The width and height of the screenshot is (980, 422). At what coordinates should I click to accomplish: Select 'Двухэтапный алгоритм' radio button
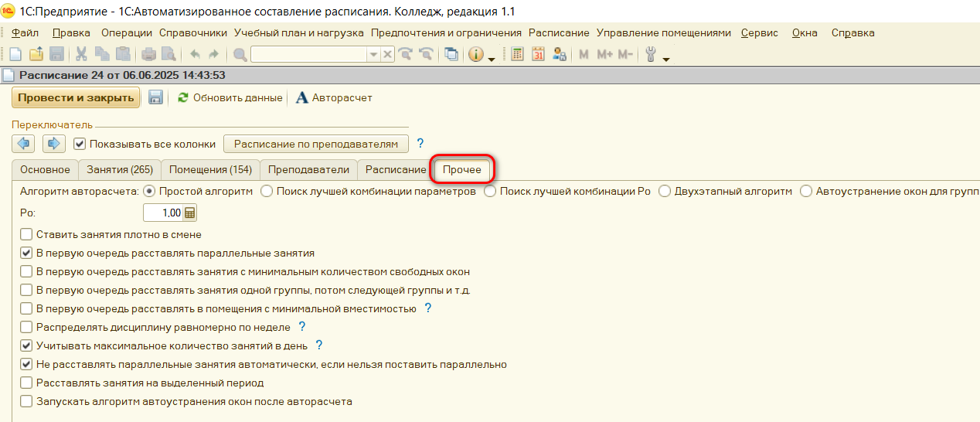[665, 191]
